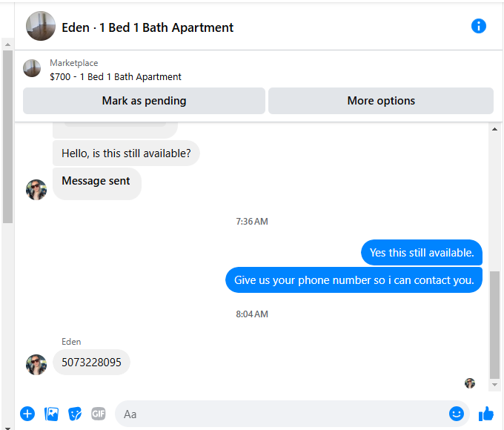Image resolution: width=504 pixels, height=430 pixels.
Task: Click Eden's avatar beside phone number message
Action: coord(36,365)
